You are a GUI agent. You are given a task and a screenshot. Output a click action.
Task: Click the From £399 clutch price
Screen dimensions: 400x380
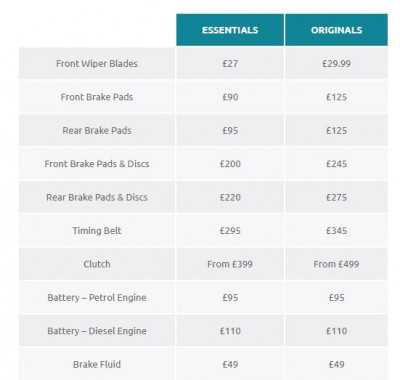coord(230,264)
